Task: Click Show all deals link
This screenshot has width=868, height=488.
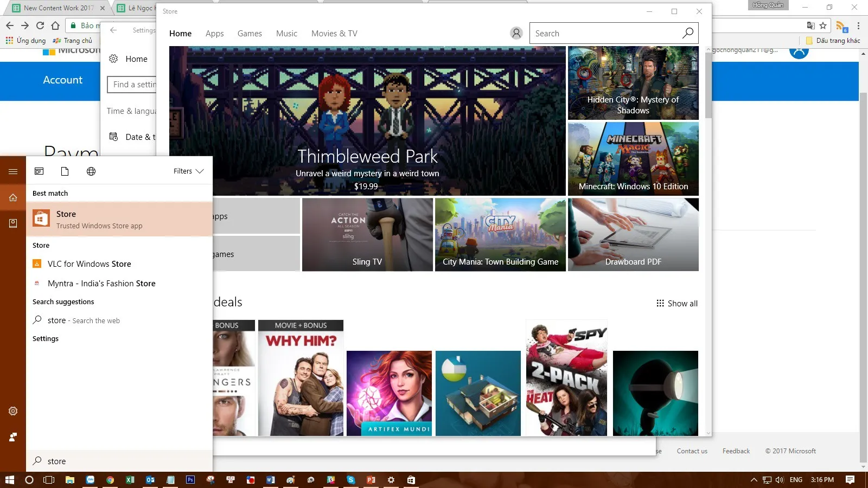Action: tap(682, 303)
